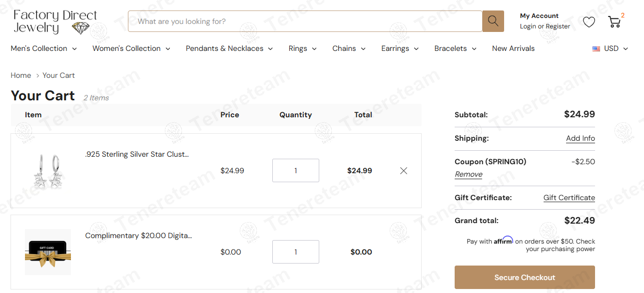The height and width of the screenshot is (293, 644).
Task: Click the Factory Direct Jewelry logo
Action: (x=55, y=22)
